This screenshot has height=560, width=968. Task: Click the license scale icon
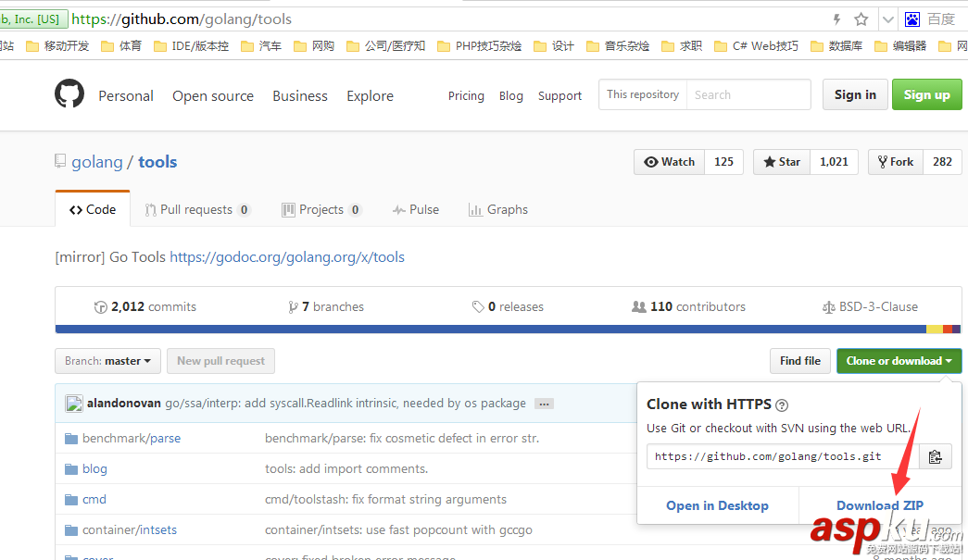click(x=828, y=307)
